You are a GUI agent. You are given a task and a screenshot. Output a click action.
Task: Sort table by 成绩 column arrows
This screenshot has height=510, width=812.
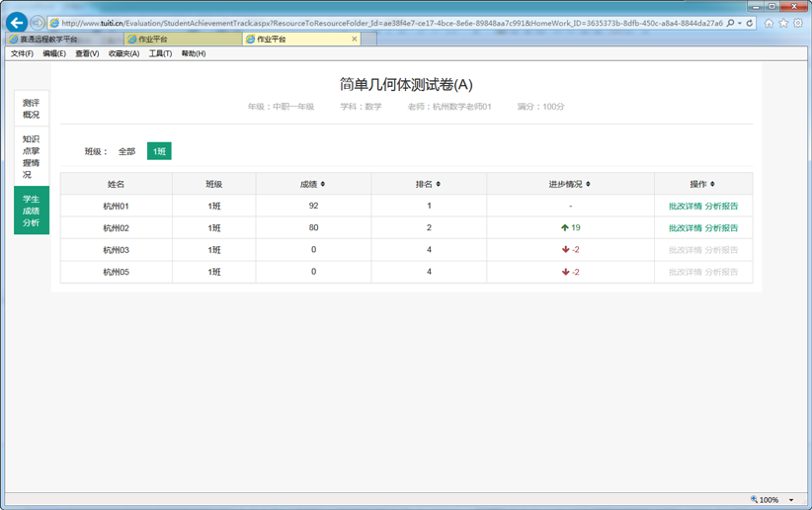(322, 184)
